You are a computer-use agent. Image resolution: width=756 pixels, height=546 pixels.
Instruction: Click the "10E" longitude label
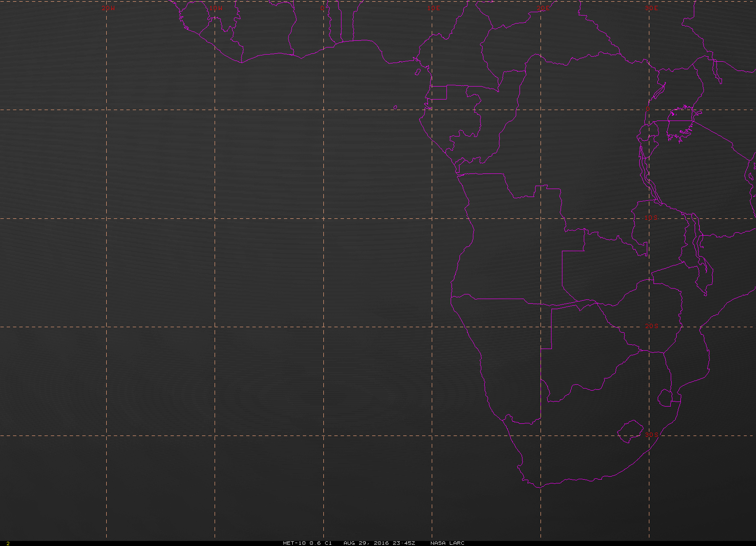tap(434, 8)
